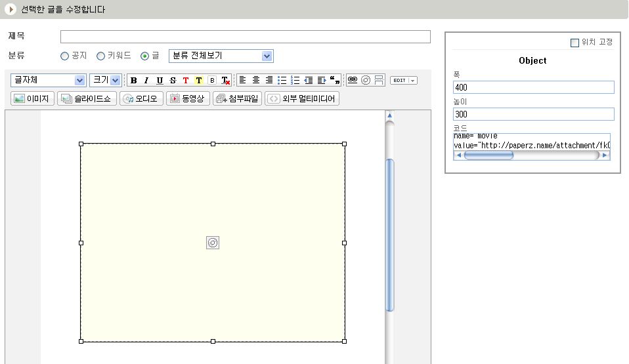Align text to the right
Image resolution: width=629 pixels, height=364 pixels.
(x=269, y=80)
